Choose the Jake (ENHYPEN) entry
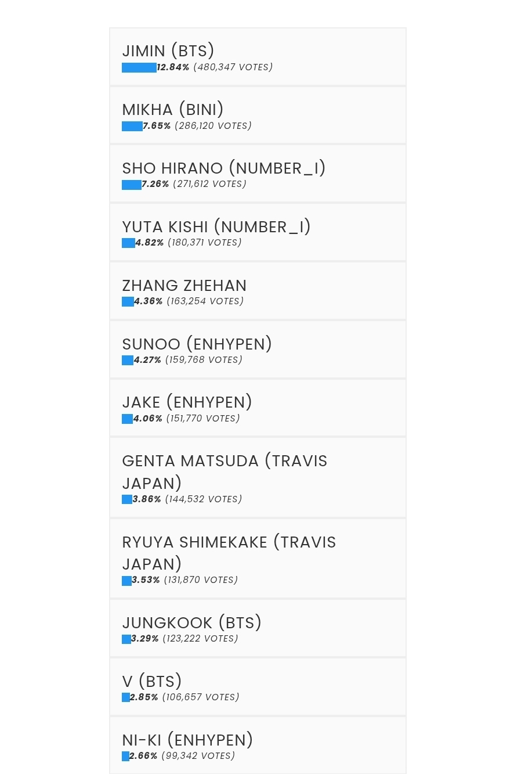The image size is (532, 774). 187,402
